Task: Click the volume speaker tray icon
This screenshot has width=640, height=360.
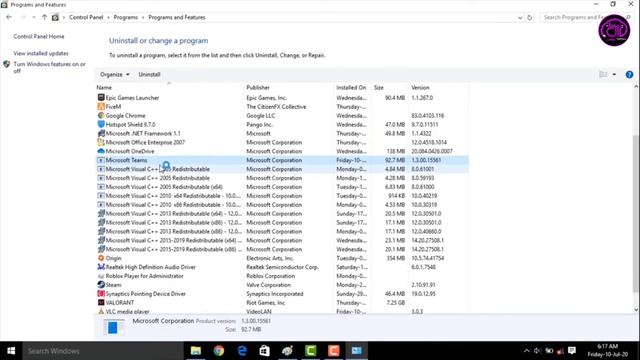Action: point(538,351)
